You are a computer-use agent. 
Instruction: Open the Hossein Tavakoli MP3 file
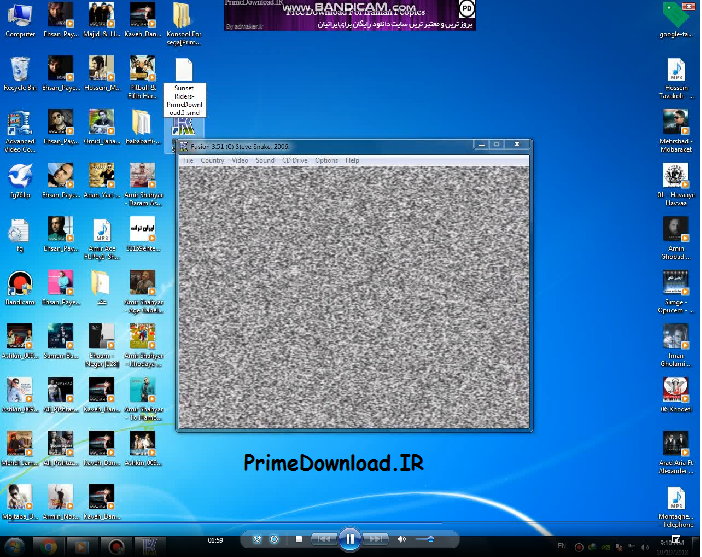[x=676, y=78]
